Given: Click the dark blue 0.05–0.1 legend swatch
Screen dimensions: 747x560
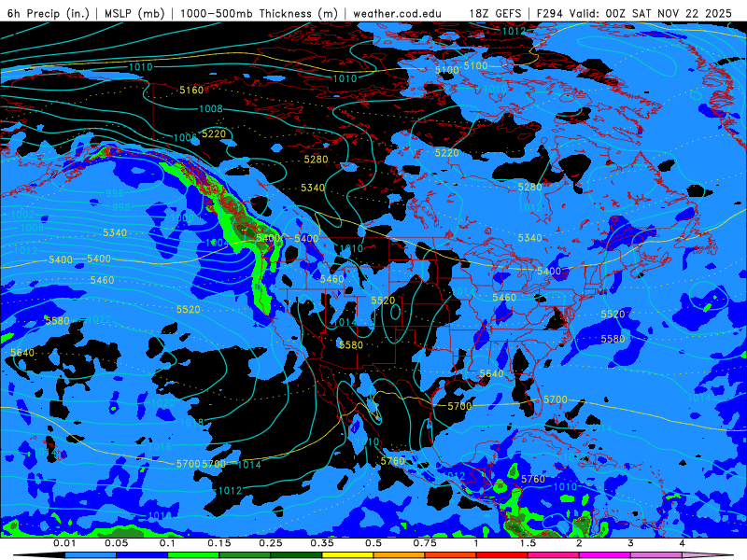Looking at the screenshot, I should click(x=142, y=555).
